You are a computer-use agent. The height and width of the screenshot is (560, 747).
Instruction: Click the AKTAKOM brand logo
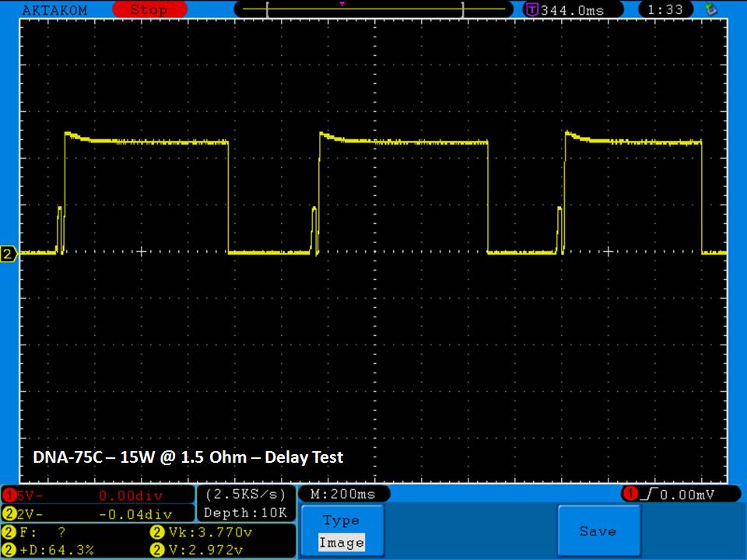pos(54,10)
